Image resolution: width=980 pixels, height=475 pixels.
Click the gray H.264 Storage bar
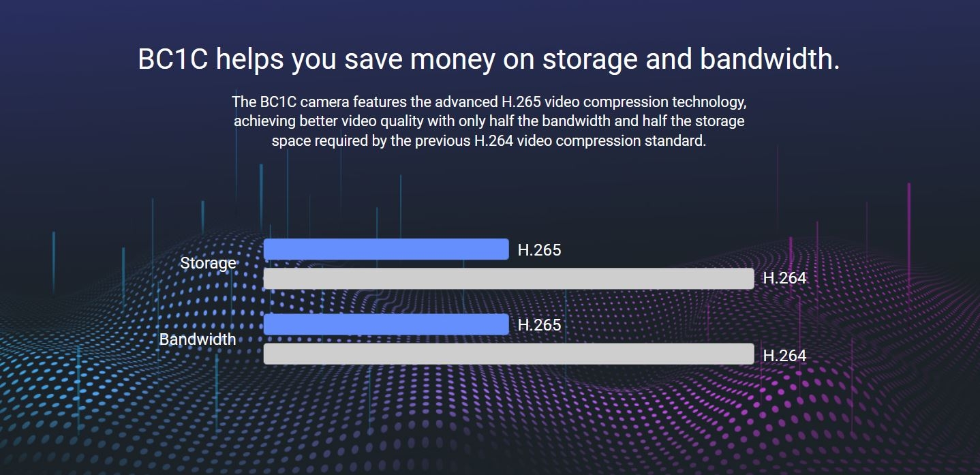pyautogui.click(x=508, y=278)
